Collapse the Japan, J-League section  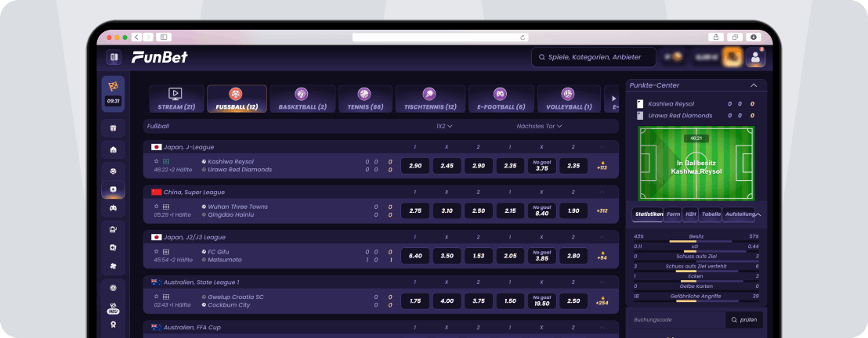(x=602, y=147)
